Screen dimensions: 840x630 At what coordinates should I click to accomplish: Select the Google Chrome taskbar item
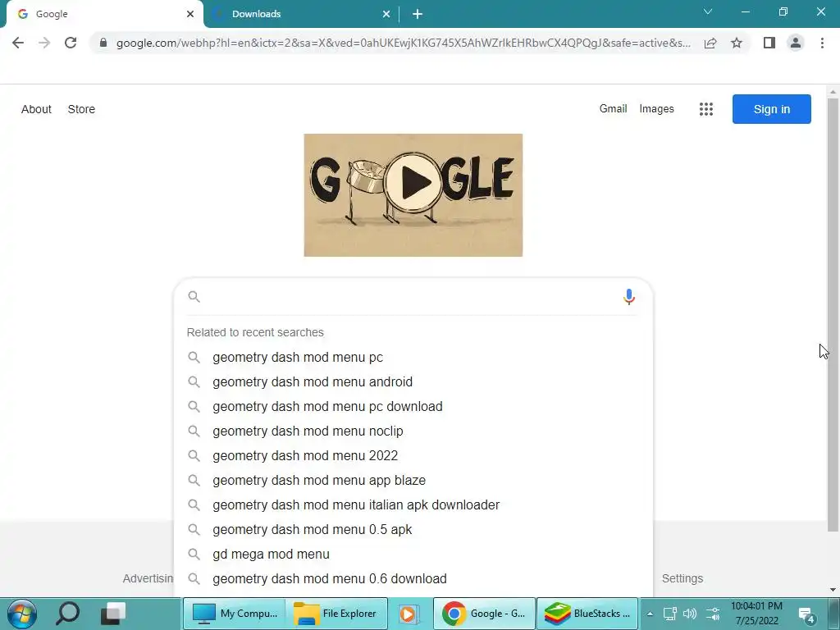point(484,614)
